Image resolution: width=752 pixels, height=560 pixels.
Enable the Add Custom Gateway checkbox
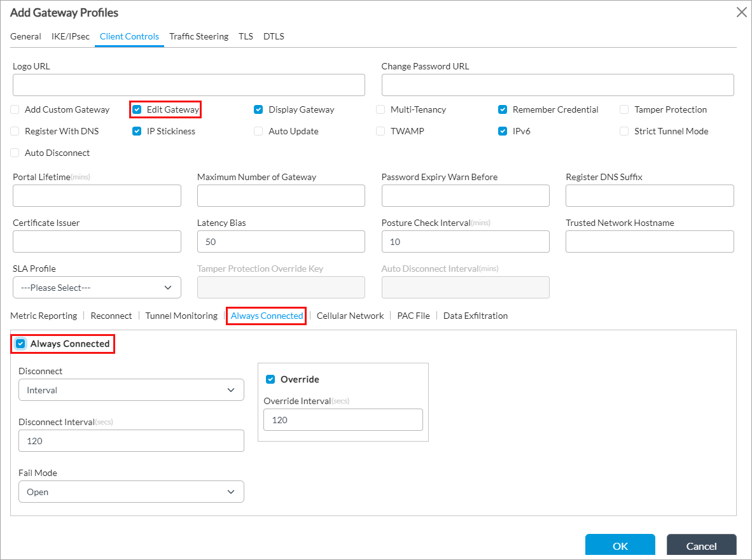pyautogui.click(x=15, y=109)
